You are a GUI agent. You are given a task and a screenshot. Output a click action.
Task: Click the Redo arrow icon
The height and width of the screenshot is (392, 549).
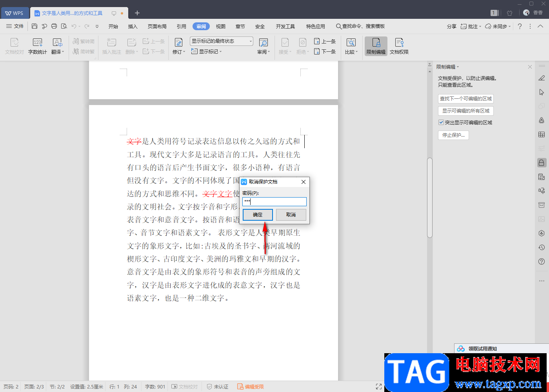[87, 26]
